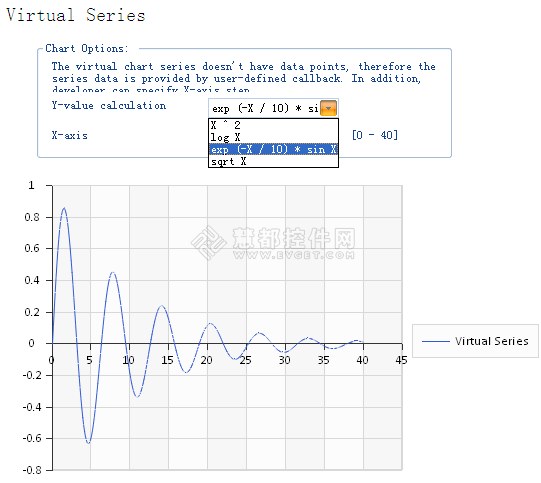Viewport: 541px width, 483px height.
Task: Click the '[0 - 40]' range label
Action: 375,135
